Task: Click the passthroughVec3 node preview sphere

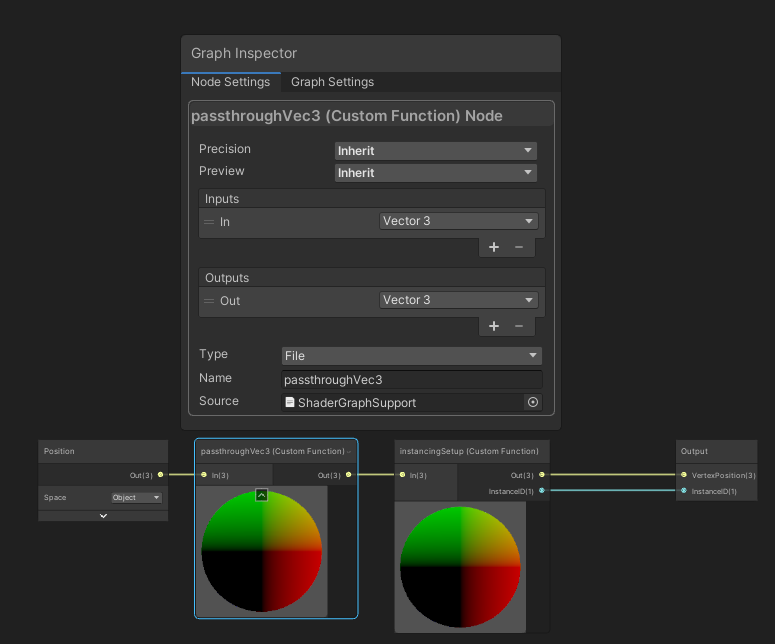Action: click(x=261, y=552)
